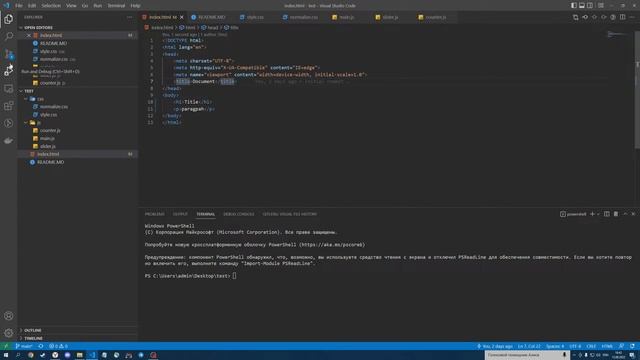The width and height of the screenshot is (640, 360).
Task: Open the Run and Debug view
Action: tap(9, 71)
